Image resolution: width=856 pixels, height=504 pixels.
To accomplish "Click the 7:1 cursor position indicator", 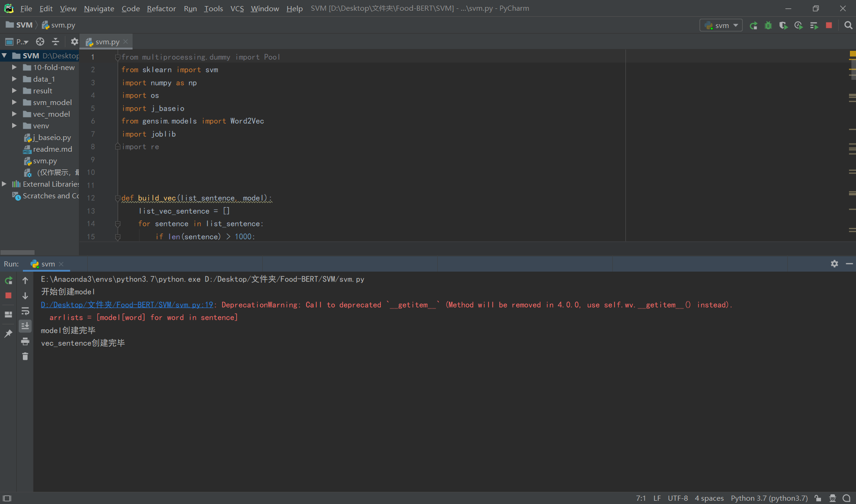I will coord(641,498).
